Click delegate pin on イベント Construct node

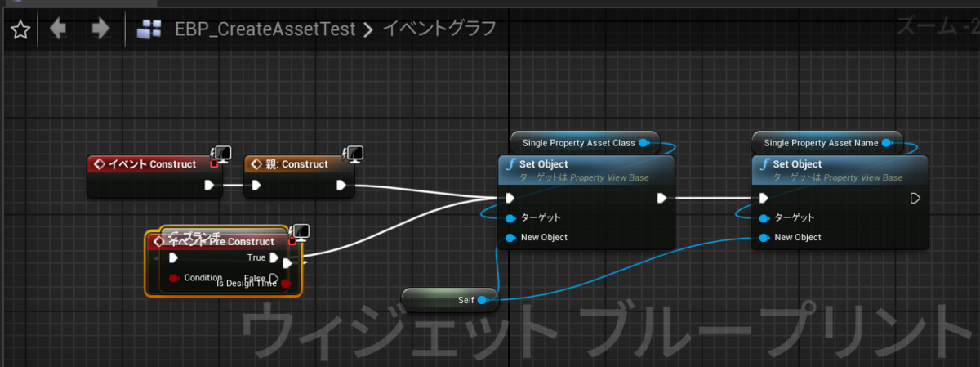pyautogui.click(x=213, y=164)
